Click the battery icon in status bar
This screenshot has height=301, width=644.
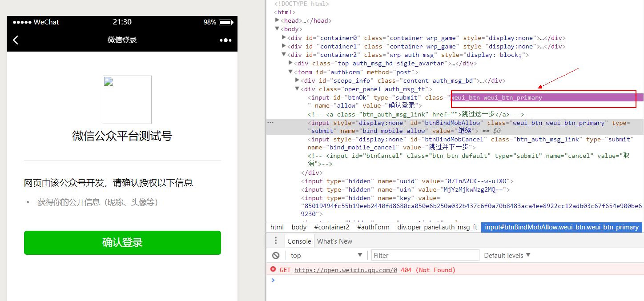(x=226, y=22)
